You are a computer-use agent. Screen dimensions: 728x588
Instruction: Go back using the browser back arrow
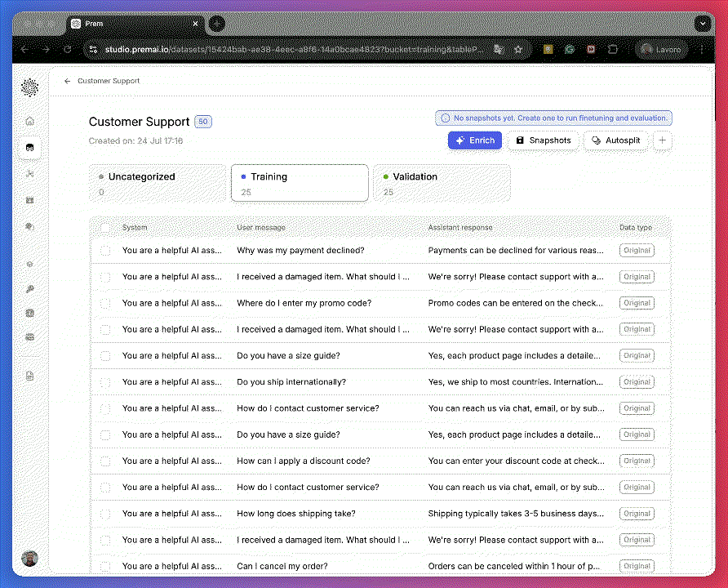coord(25,49)
